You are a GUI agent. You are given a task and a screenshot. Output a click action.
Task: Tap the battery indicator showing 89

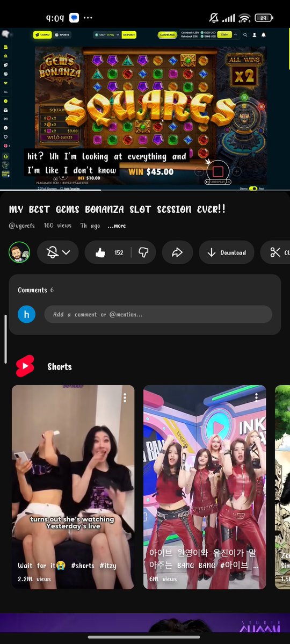click(x=264, y=18)
